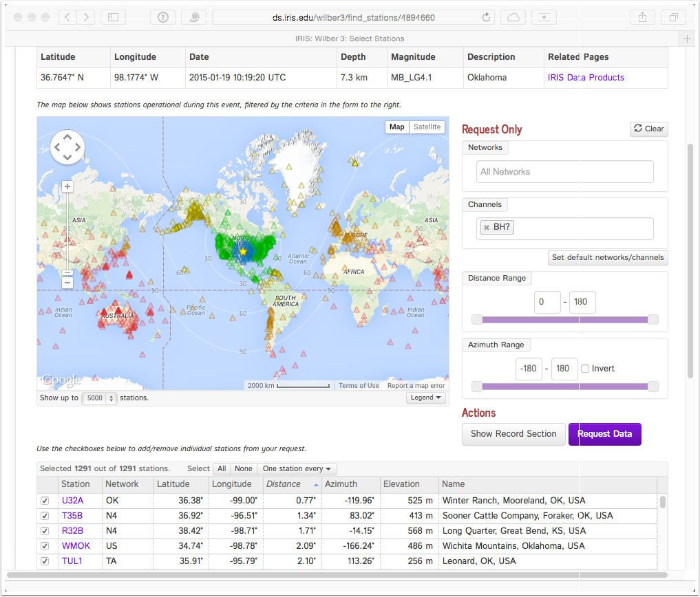Select None of the stations

click(x=243, y=468)
